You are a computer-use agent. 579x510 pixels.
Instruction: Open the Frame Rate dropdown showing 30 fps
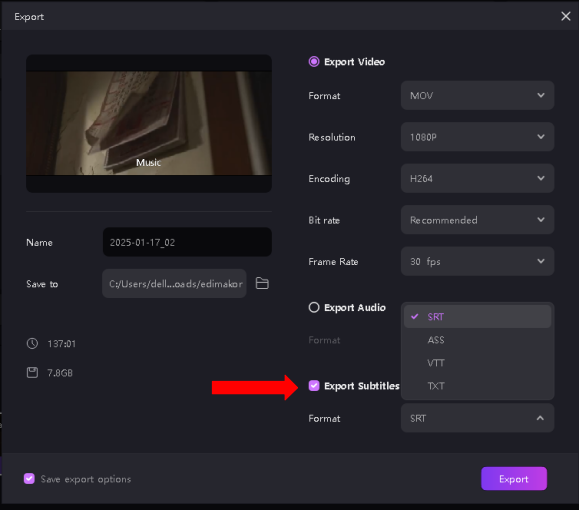477,261
